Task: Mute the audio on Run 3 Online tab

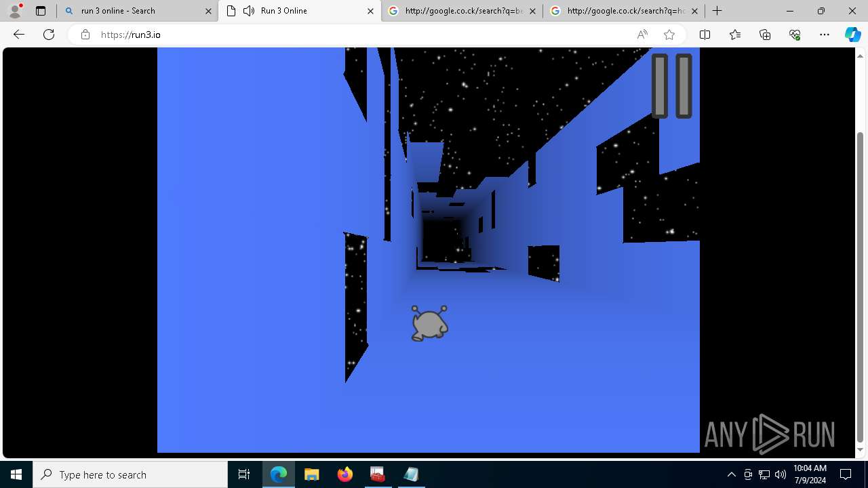Action: click(x=249, y=11)
